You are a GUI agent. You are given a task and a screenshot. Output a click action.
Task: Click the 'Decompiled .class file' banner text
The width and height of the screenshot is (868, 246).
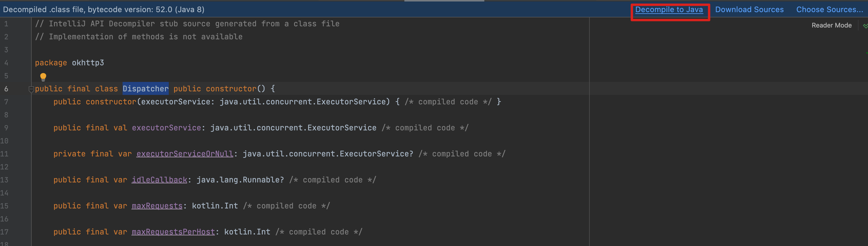pos(104,9)
